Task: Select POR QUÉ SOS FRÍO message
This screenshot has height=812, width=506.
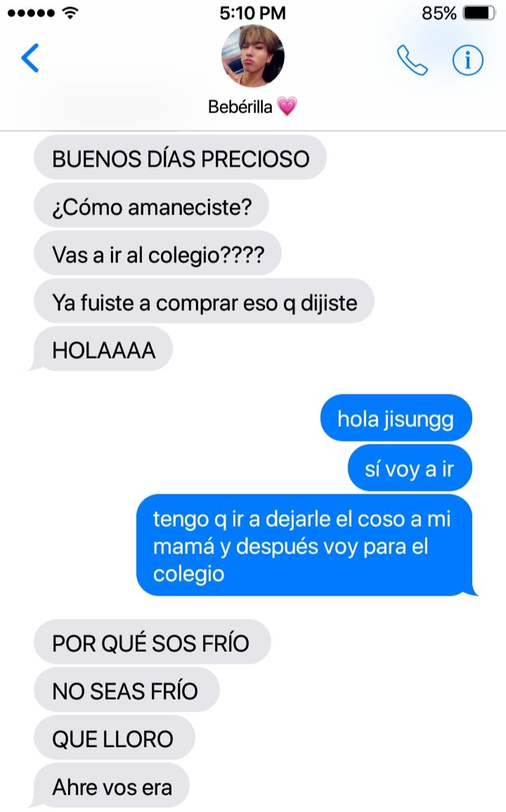Action: (x=153, y=642)
